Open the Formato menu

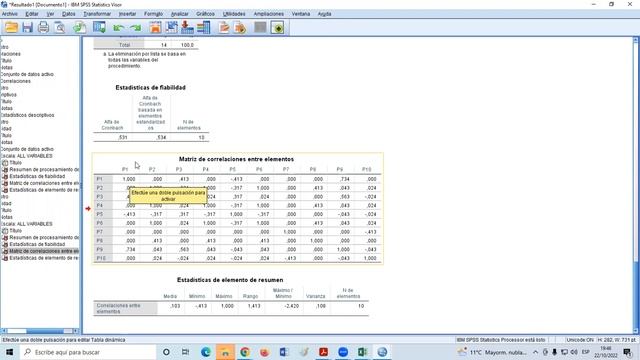click(153, 14)
